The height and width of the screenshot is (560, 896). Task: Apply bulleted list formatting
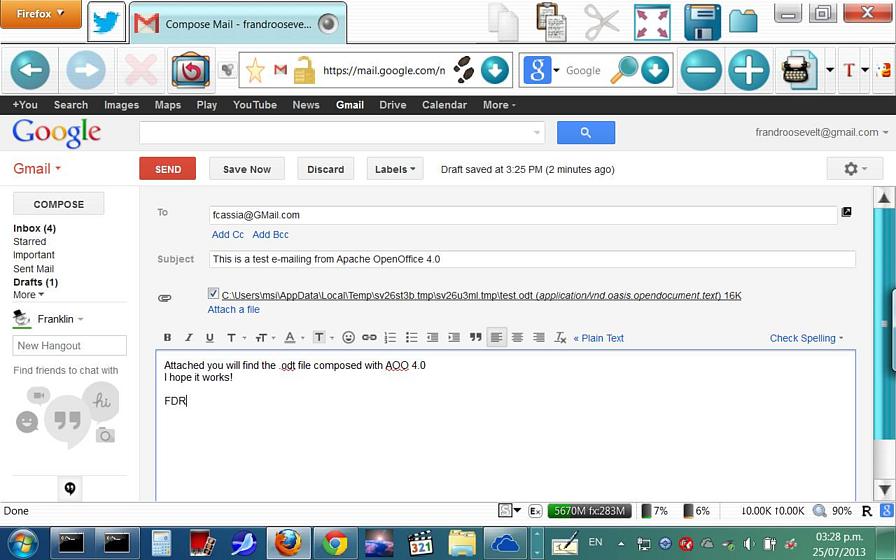pos(411,338)
